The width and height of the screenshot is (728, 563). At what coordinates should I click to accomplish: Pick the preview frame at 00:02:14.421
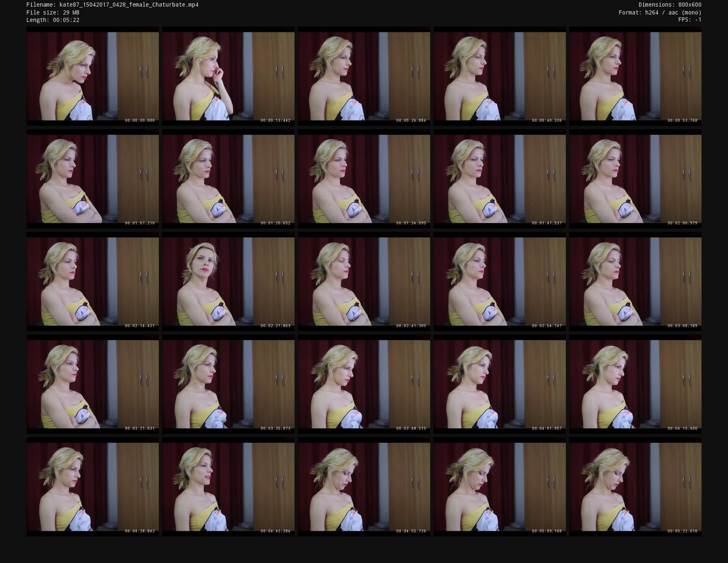(x=93, y=281)
